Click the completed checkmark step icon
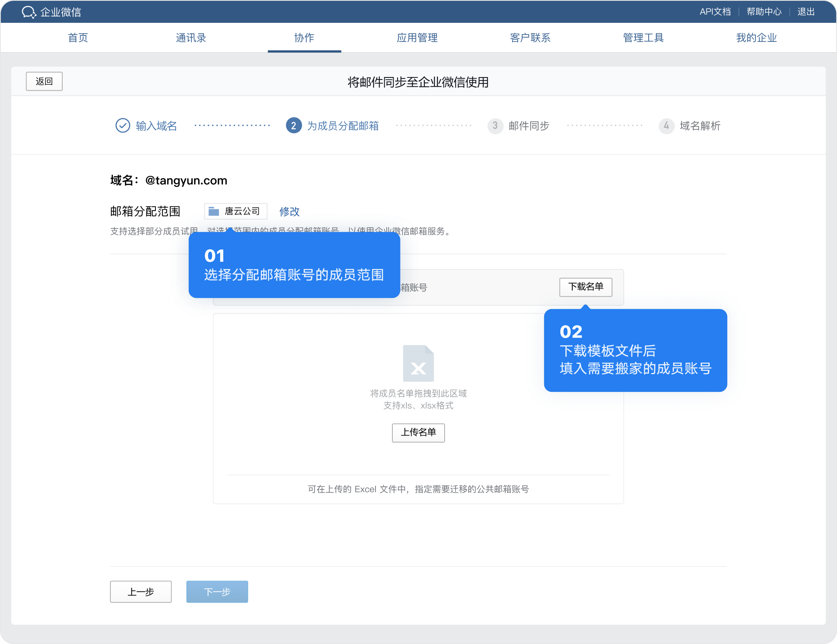Screen dimensions: 837x644 (x=122, y=126)
